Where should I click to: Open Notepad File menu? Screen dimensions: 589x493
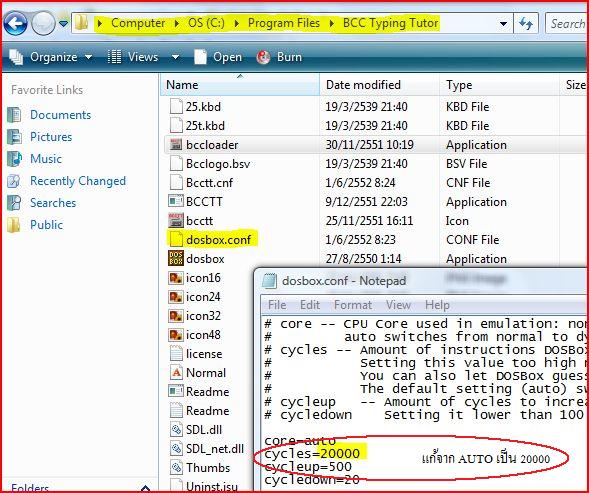click(x=277, y=305)
